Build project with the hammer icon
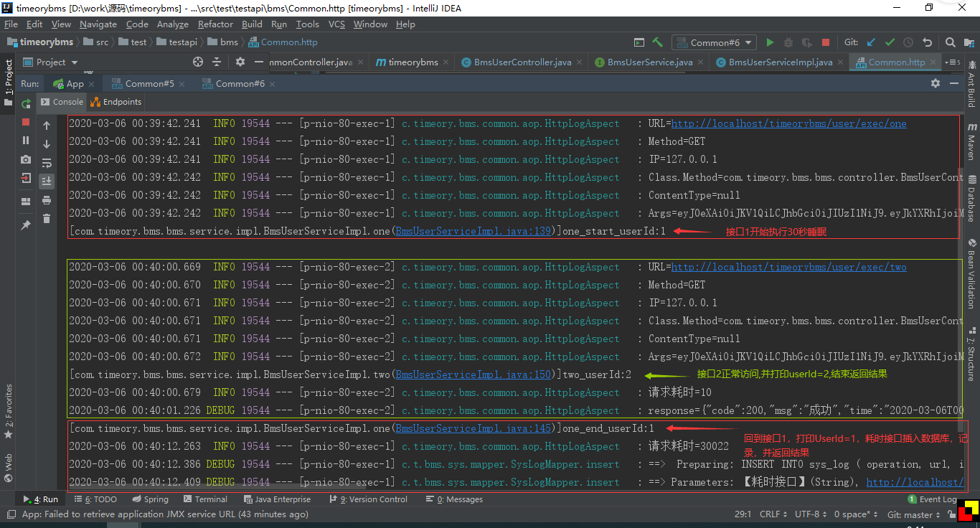This screenshot has height=528, width=980. [x=658, y=42]
